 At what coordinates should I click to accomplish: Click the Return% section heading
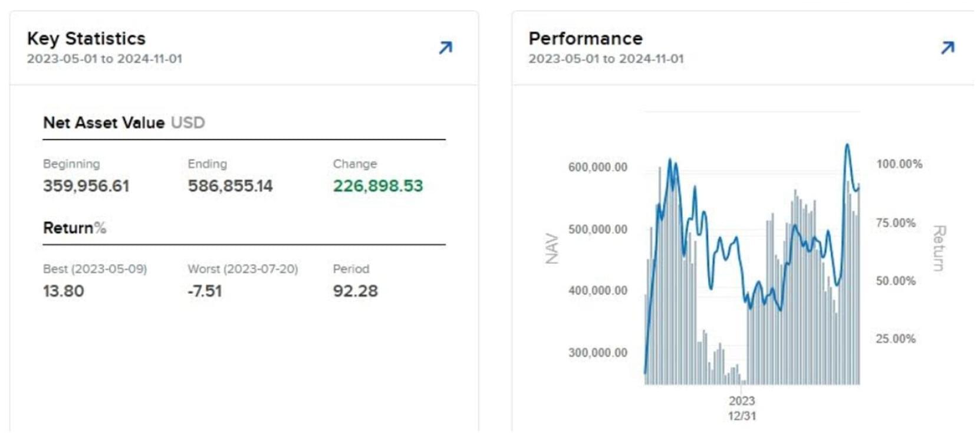pos(74,228)
